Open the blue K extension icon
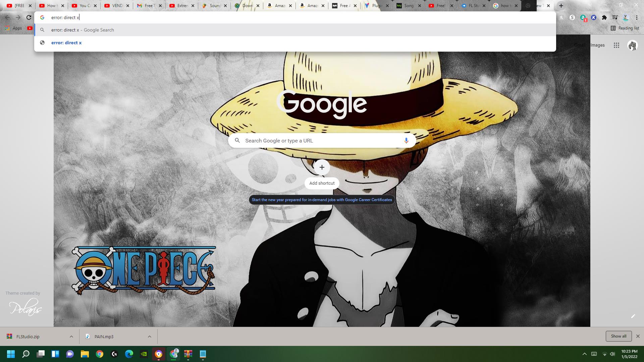 (x=594, y=17)
